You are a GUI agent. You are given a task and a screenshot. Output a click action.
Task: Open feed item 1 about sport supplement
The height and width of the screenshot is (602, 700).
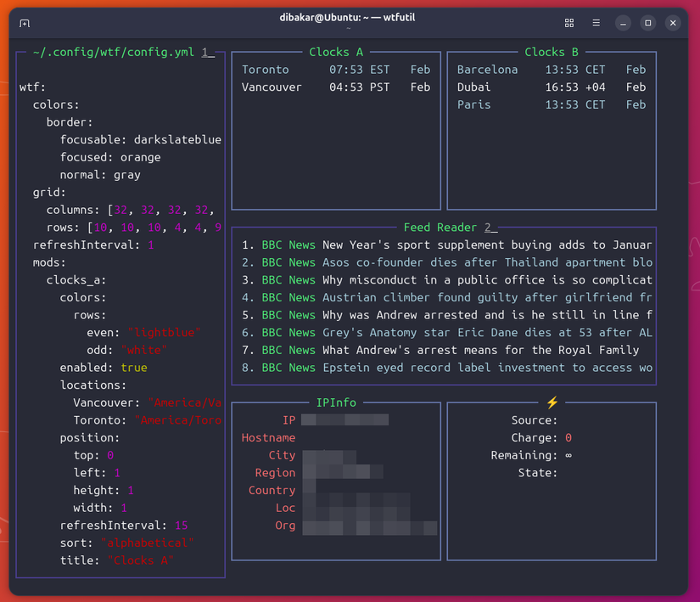(447, 245)
